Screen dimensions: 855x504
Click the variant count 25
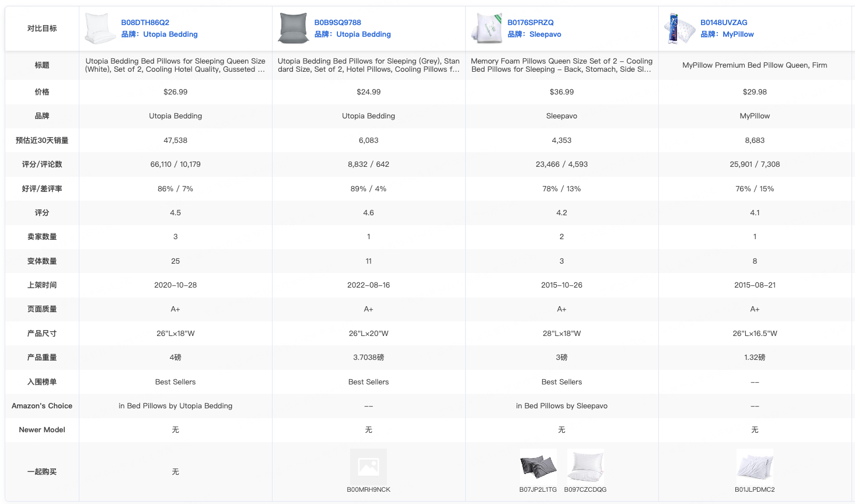point(176,261)
